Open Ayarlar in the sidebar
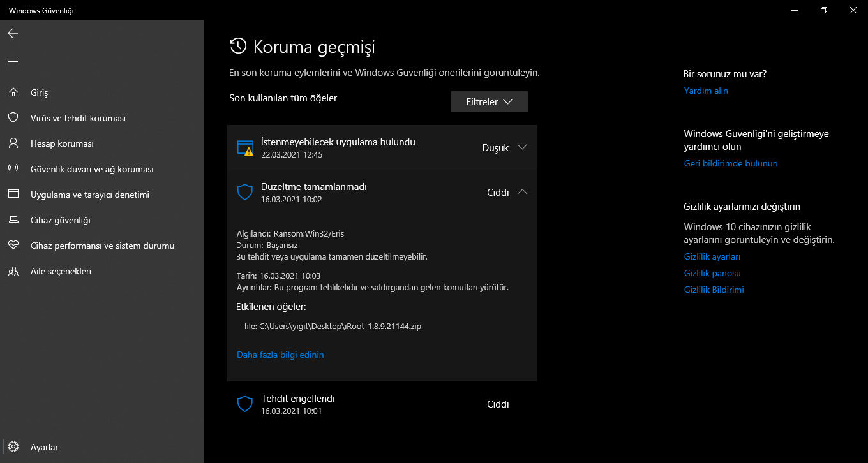 (x=102, y=447)
